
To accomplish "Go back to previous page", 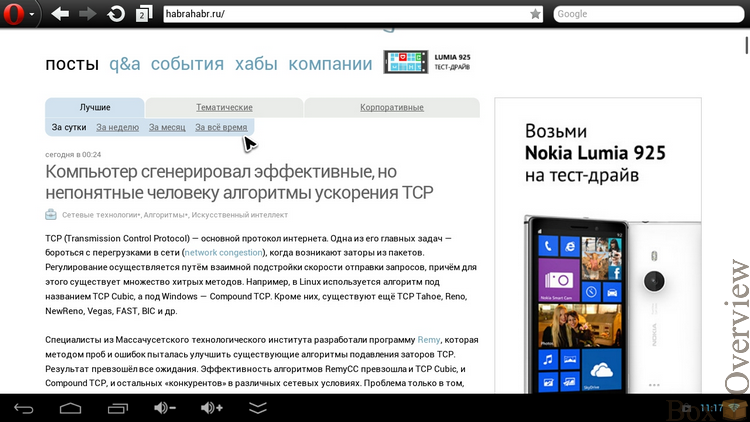I will (x=60, y=14).
